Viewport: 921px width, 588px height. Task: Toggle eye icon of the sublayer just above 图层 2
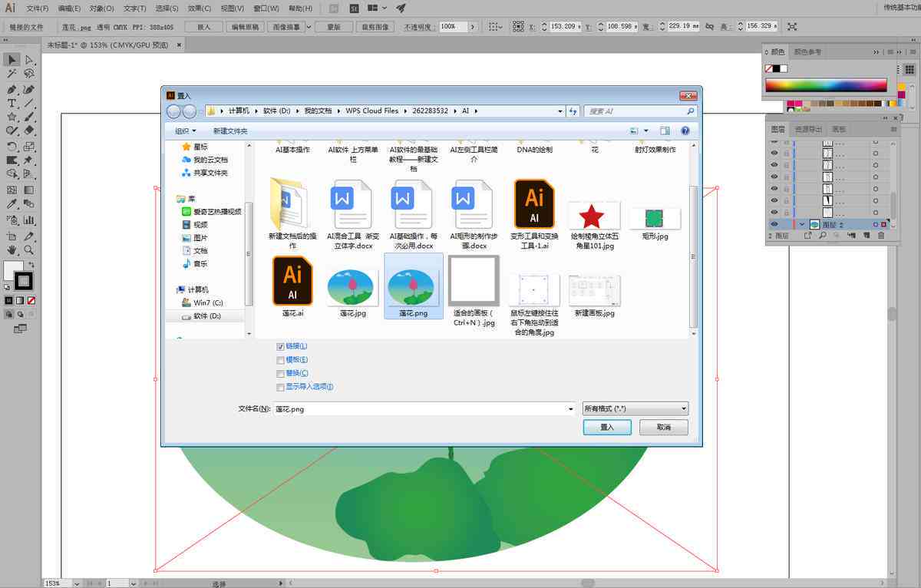click(x=774, y=212)
